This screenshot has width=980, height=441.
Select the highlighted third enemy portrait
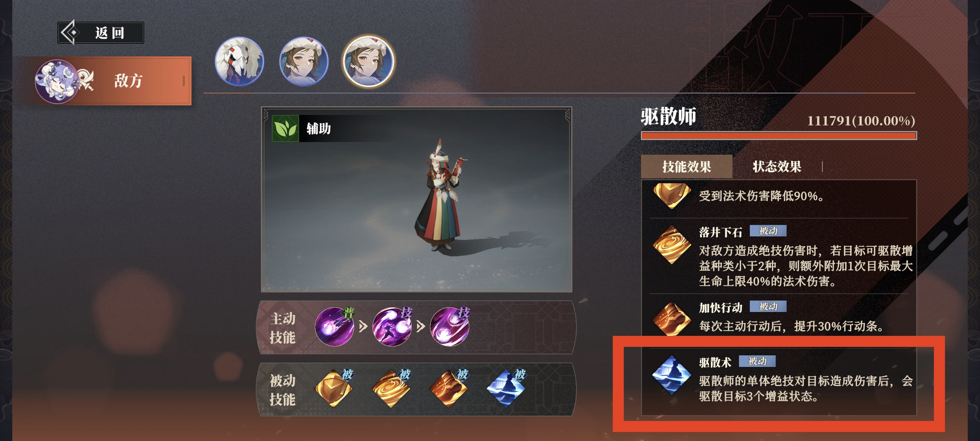[368, 61]
